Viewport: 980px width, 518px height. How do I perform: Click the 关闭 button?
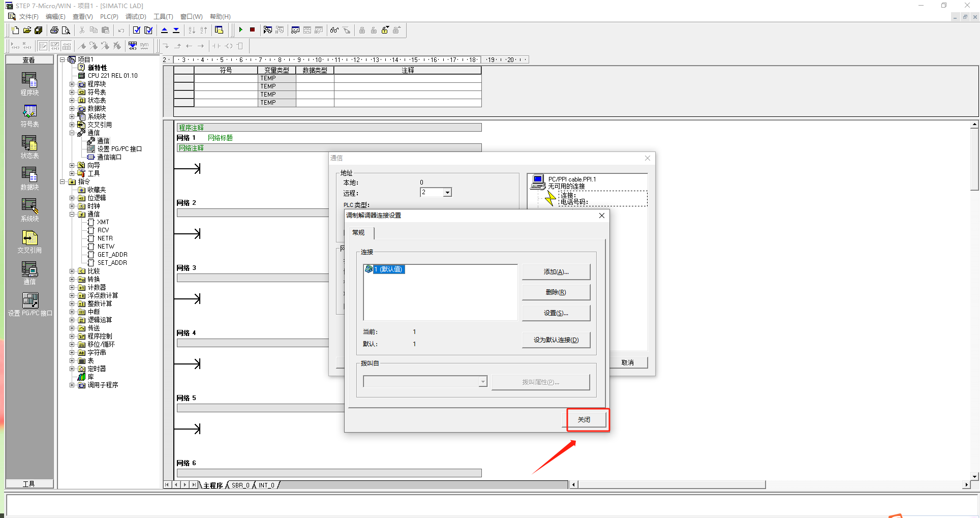(584, 420)
